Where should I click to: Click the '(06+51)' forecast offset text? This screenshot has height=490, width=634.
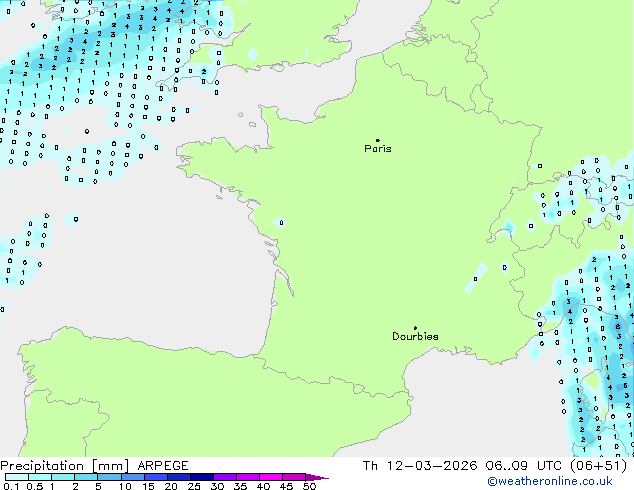click(598, 466)
